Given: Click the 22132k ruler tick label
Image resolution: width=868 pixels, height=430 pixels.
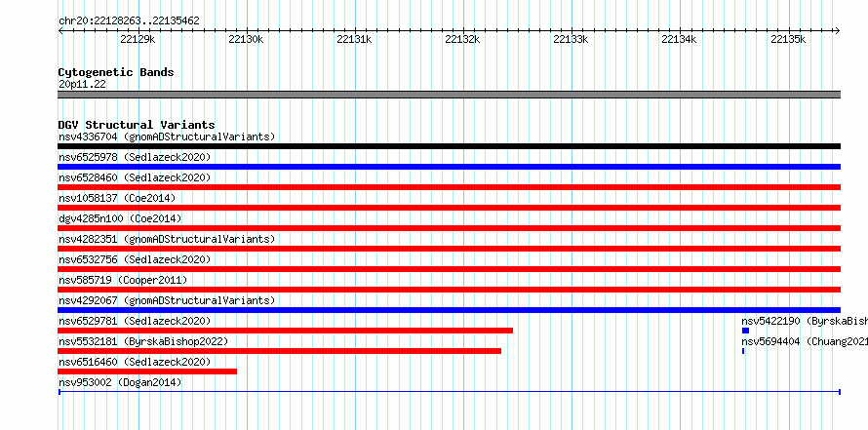Looking at the screenshot, I should point(463,40).
